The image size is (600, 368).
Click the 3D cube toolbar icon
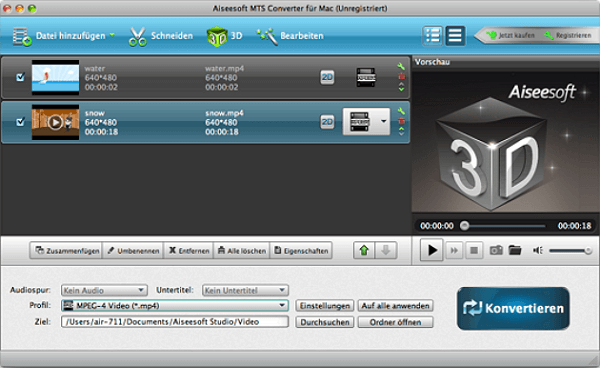pyautogui.click(x=217, y=36)
